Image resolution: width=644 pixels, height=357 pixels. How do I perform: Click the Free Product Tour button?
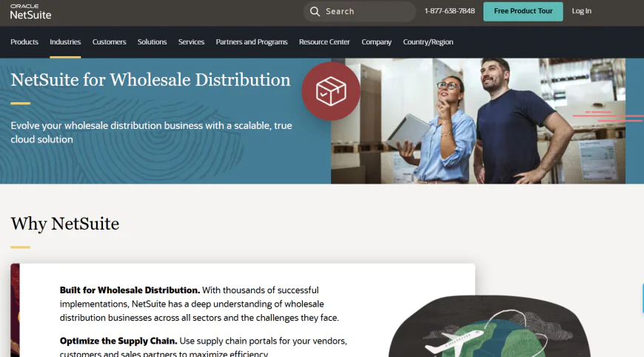pos(523,12)
